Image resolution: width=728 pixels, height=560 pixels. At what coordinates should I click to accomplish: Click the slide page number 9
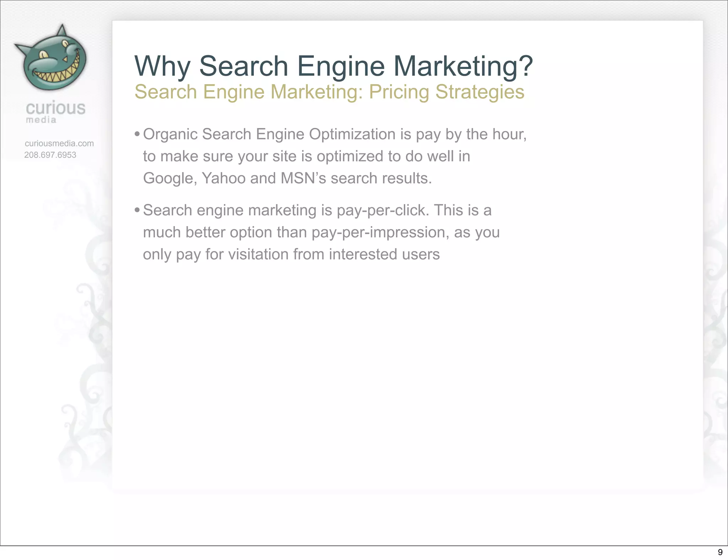pyautogui.click(x=720, y=552)
